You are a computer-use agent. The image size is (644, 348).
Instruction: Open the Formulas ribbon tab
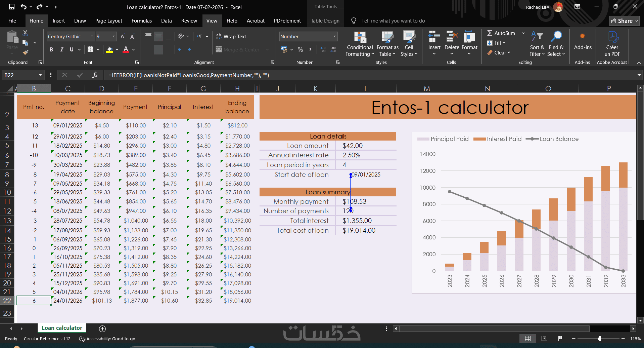coord(141,21)
